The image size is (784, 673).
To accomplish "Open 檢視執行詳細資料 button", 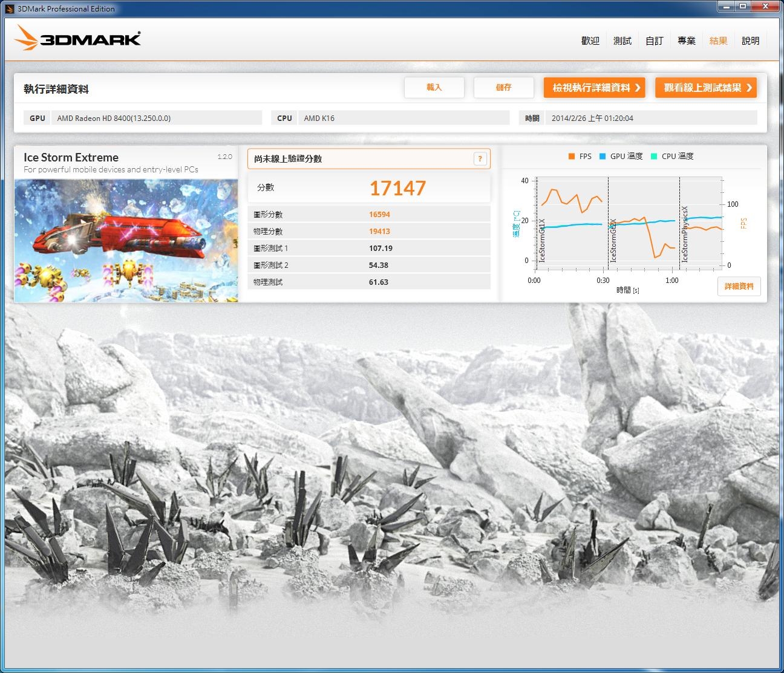I will [595, 88].
